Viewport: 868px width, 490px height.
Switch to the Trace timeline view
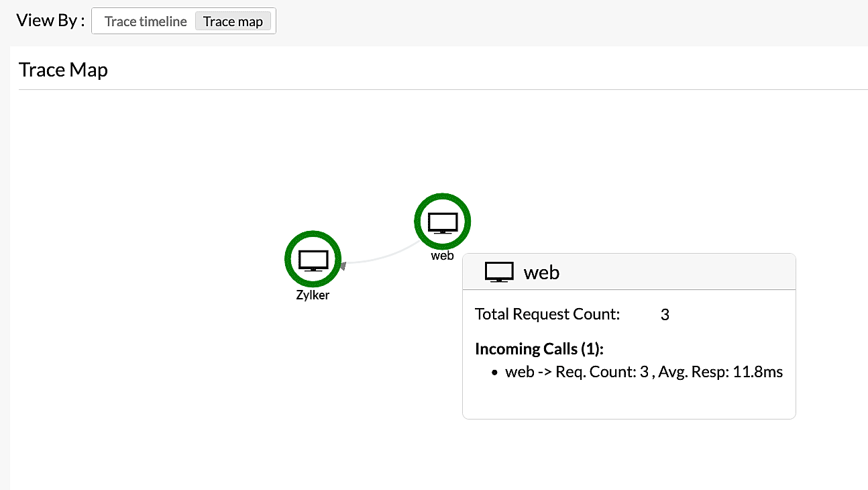pos(146,21)
